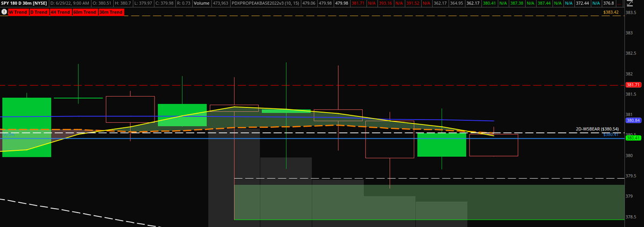Viewport: 644px width, 227px height.
Task: Select the D Trend label
Action: [x=39, y=12]
